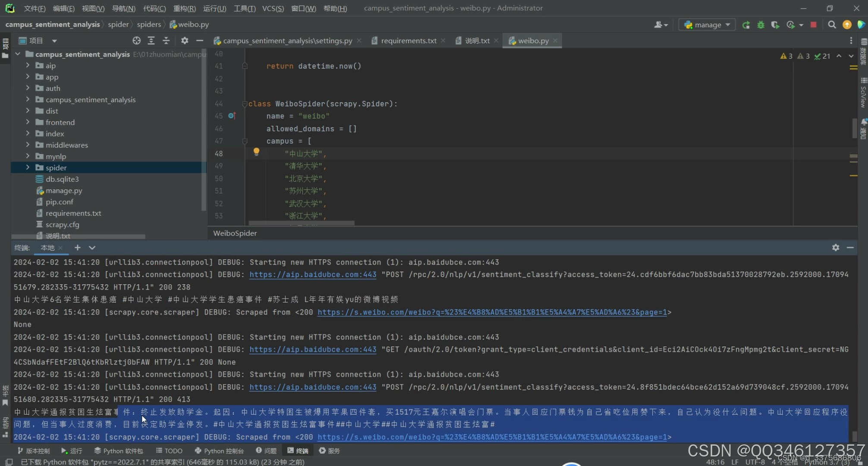
Task: Toggle line marker icon at line 45
Action: [x=232, y=116]
